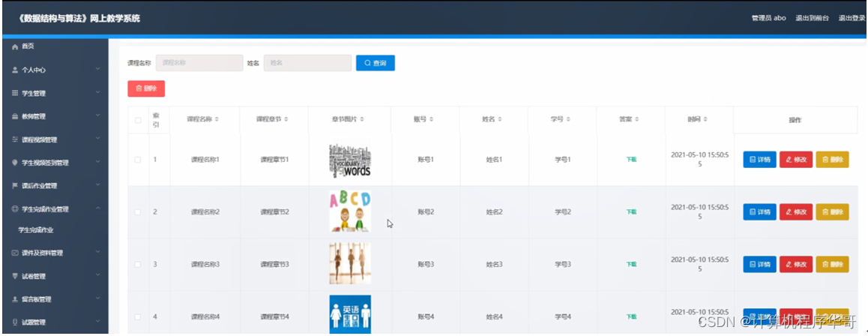Click 删除 for 课程名称2 row
This screenshot has height=336, width=868.
(x=832, y=212)
